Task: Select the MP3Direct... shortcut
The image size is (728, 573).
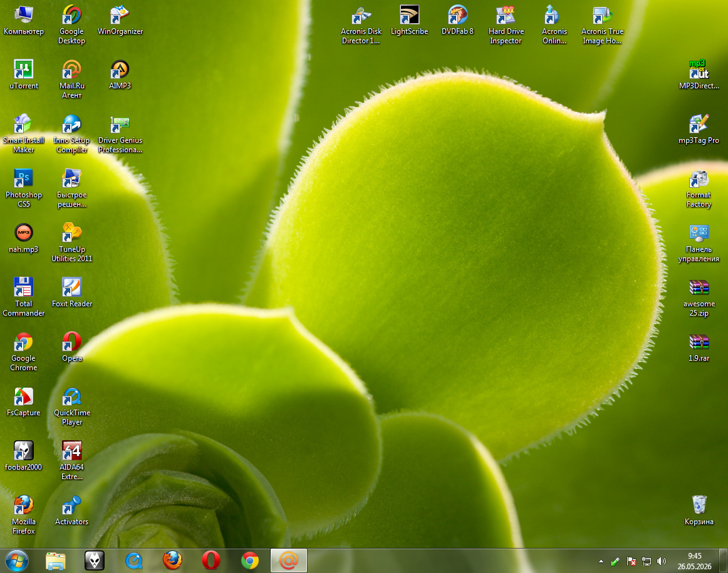Action: [699, 75]
